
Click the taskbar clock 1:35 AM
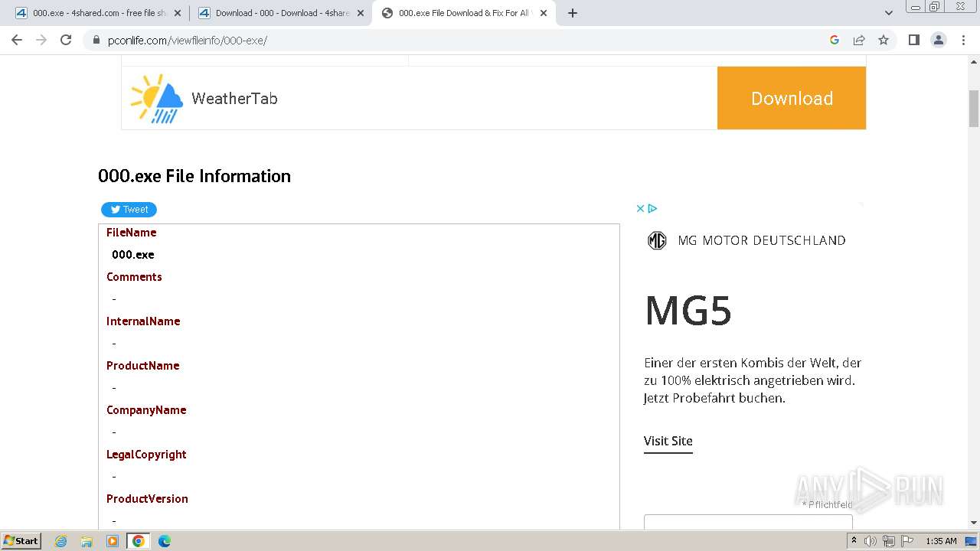(x=941, y=541)
